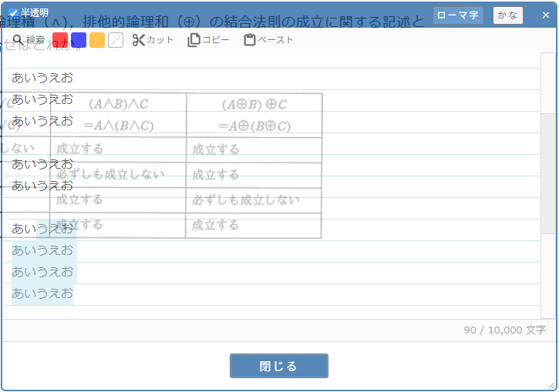This screenshot has height=392, width=559.
Task: Select the orange highlight color
Action: [x=97, y=40]
